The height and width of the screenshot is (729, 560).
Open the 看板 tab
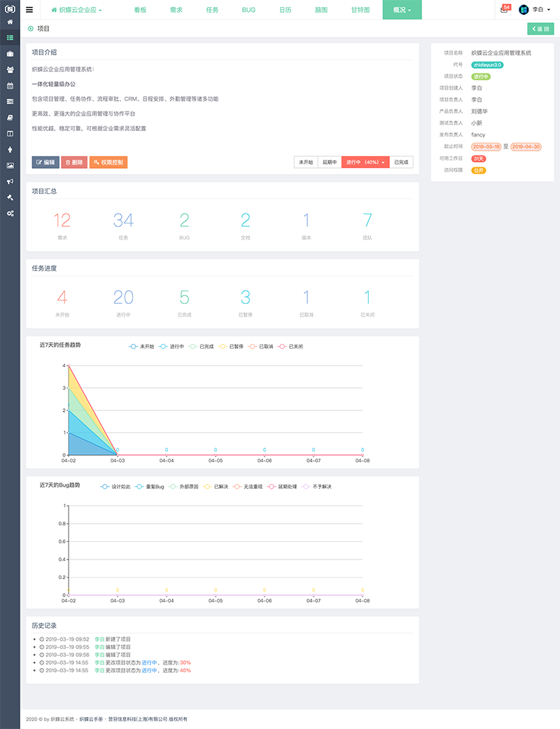[x=140, y=11]
